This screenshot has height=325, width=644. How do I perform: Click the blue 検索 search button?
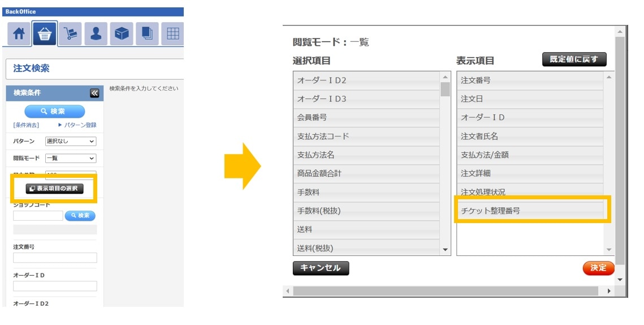(x=55, y=111)
